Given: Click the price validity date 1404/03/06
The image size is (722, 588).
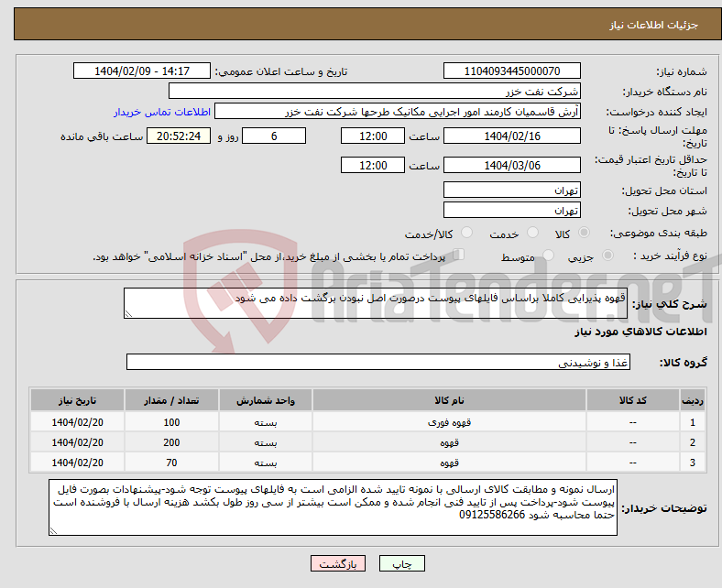Looking at the screenshot, I should [511, 165].
